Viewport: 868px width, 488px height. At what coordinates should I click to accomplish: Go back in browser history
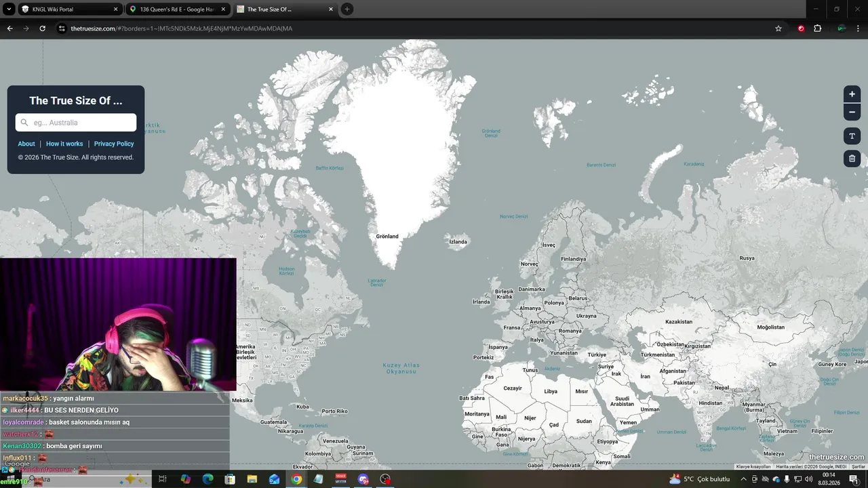(x=10, y=28)
